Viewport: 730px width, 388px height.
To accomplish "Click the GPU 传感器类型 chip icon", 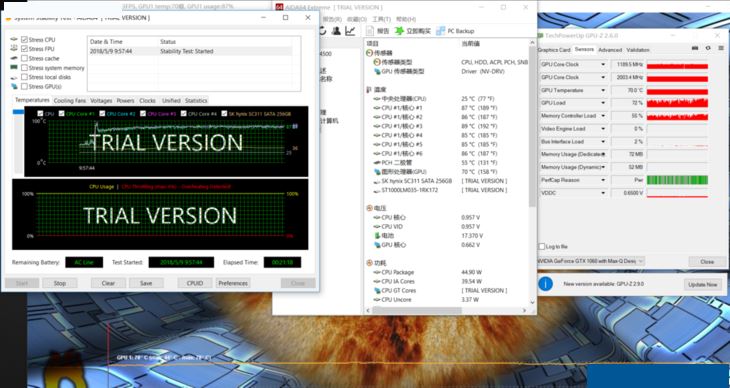I will pos(377,71).
